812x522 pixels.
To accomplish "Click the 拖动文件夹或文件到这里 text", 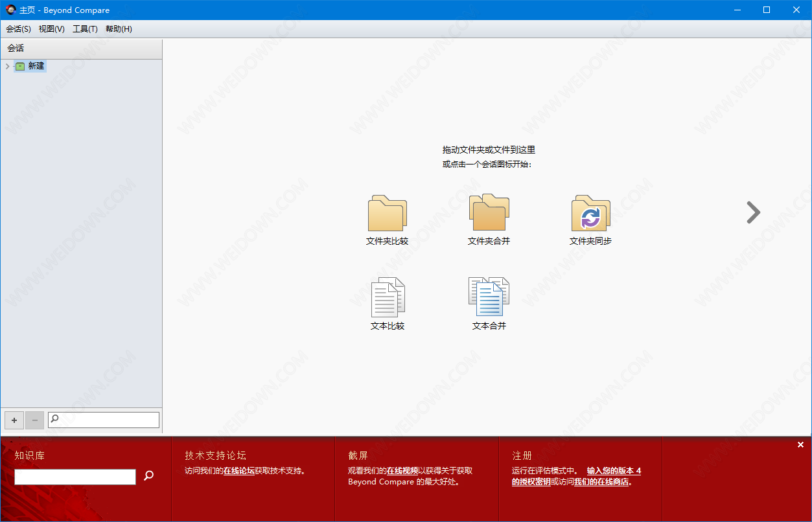I will pos(489,150).
